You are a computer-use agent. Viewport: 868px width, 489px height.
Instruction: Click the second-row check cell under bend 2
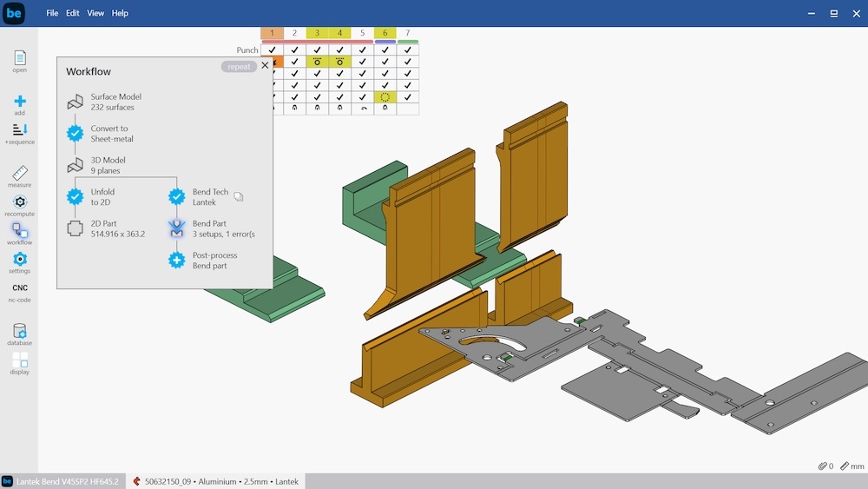[x=294, y=62]
